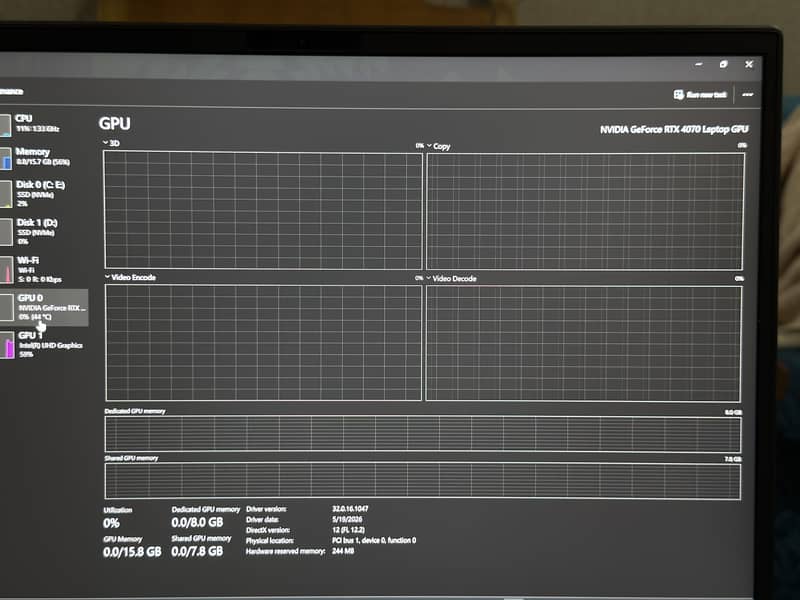Click the 0.0/7.8 GB shared memory value
The width and height of the screenshot is (800, 600).
[x=197, y=551]
